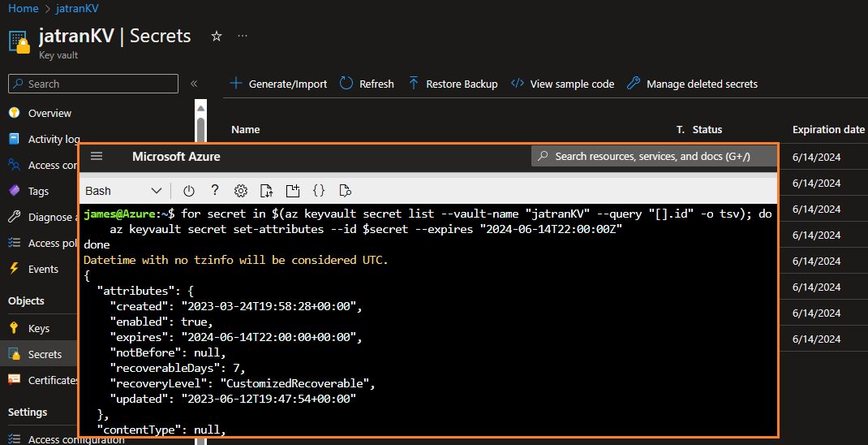868x445 pixels.
Task: Click the yellow Keys icon
Action: pos(15,328)
